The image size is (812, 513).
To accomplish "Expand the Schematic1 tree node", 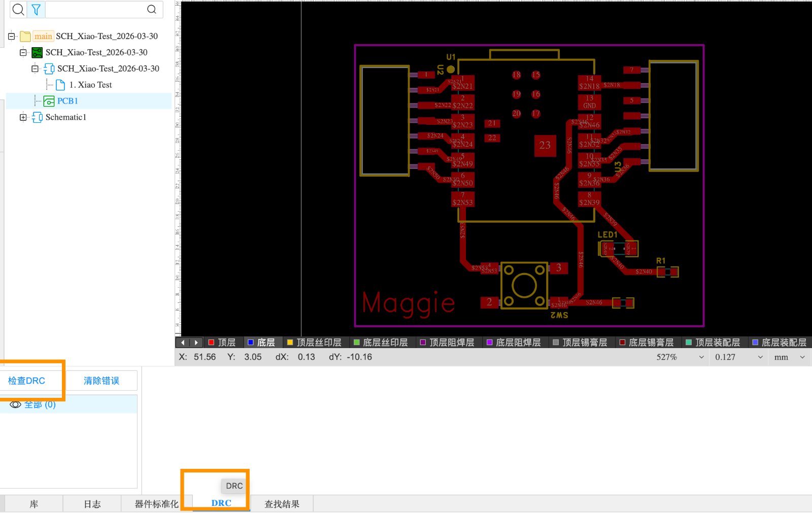I will click(x=23, y=117).
